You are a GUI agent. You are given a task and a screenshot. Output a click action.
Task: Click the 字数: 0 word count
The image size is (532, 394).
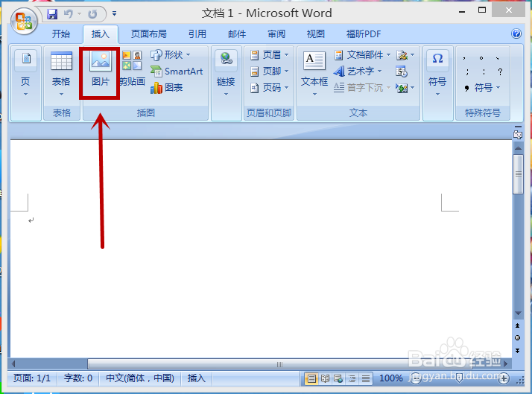pyautogui.click(x=78, y=378)
